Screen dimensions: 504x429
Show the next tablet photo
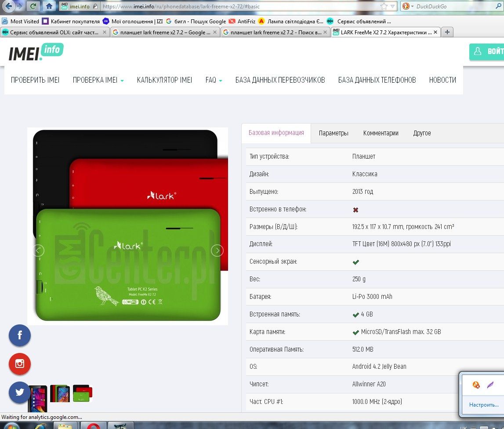tap(217, 250)
